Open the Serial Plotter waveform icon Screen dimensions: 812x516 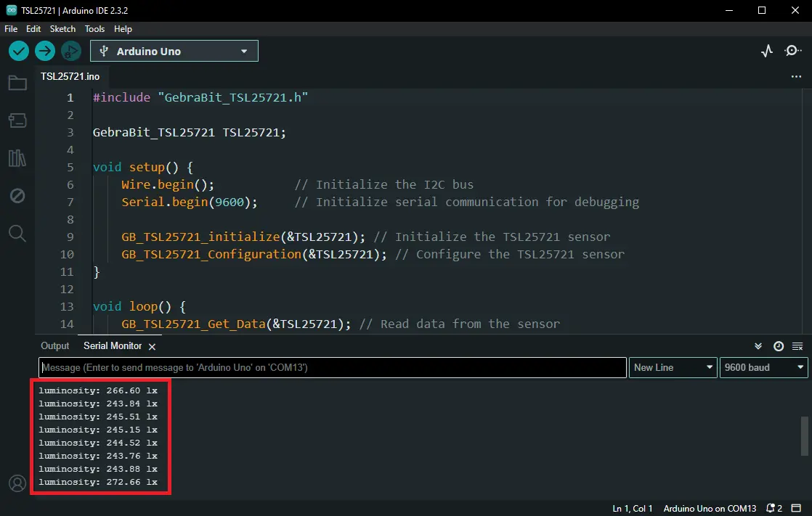pos(767,51)
